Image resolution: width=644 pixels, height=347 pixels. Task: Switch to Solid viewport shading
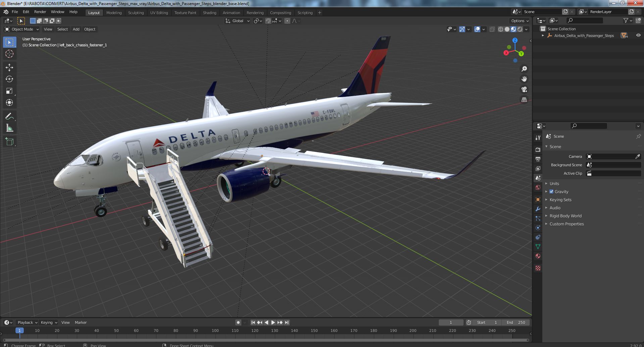tap(507, 29)
